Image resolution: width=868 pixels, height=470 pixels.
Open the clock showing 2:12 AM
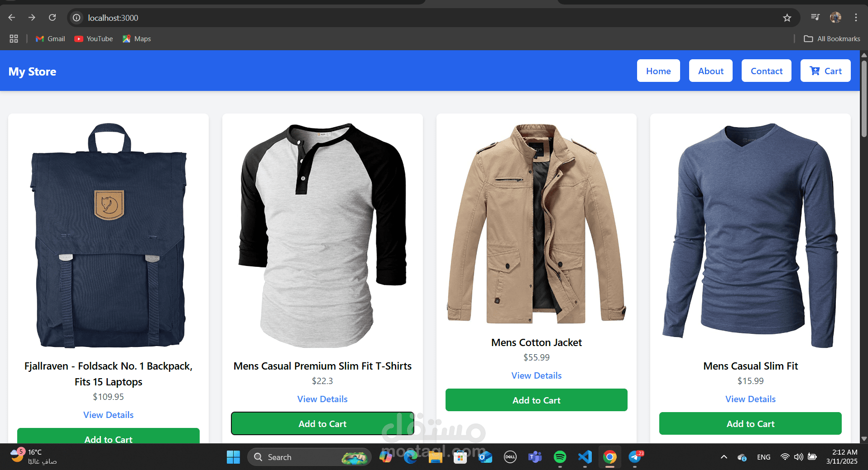click(x=842, y=457)
